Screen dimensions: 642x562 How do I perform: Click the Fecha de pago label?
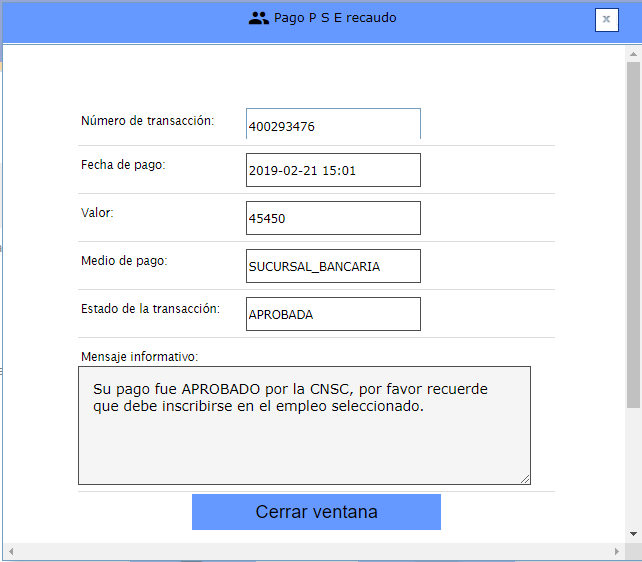click(x=122, y=165)
